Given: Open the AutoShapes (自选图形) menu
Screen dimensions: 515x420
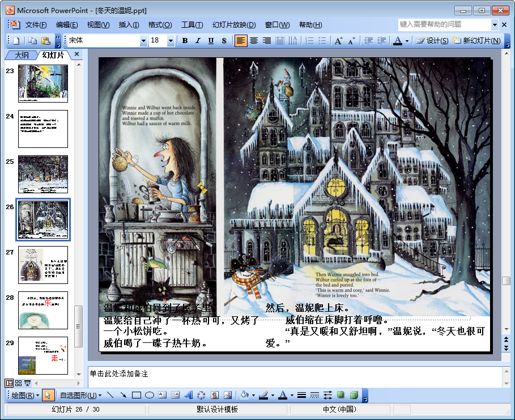Looking at the screenshot, I should 80,396.
